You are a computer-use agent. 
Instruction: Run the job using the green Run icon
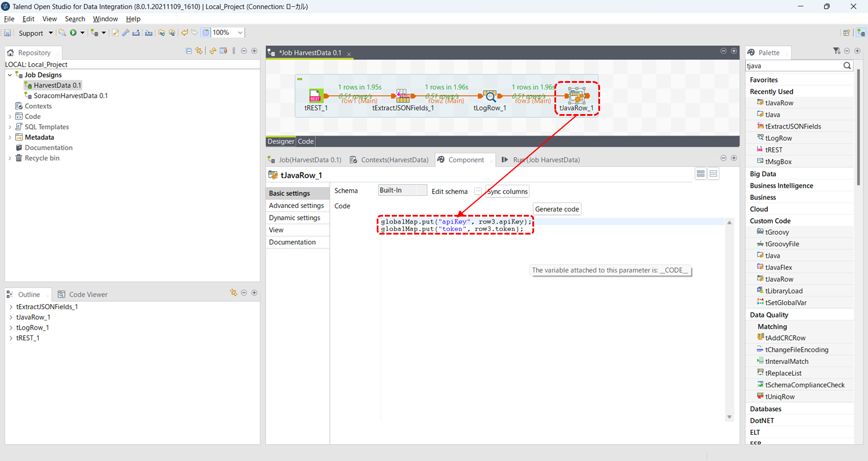73,32
